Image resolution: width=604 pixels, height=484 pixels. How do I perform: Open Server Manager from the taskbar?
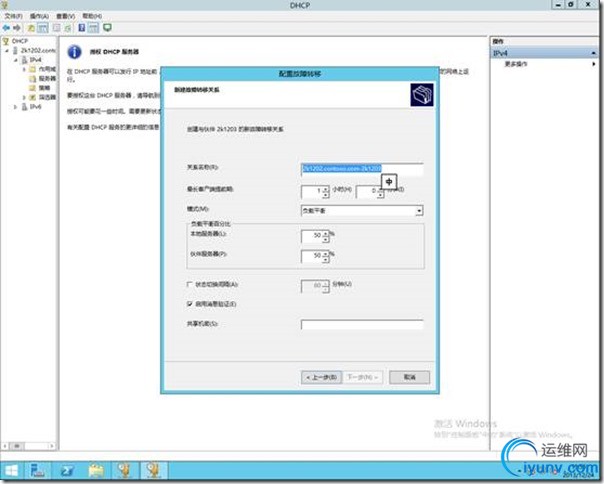click(37, 471)
